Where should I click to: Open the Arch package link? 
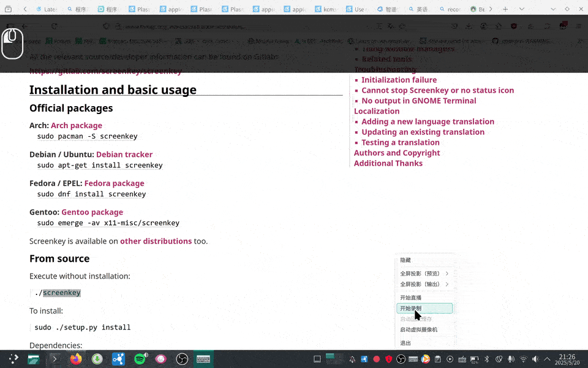coord(77,125)
